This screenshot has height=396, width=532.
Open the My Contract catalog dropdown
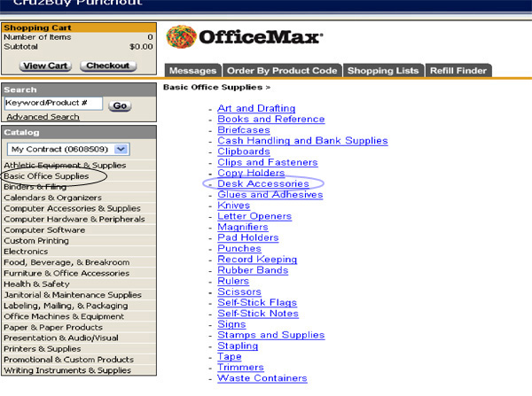tap(68, 149)
